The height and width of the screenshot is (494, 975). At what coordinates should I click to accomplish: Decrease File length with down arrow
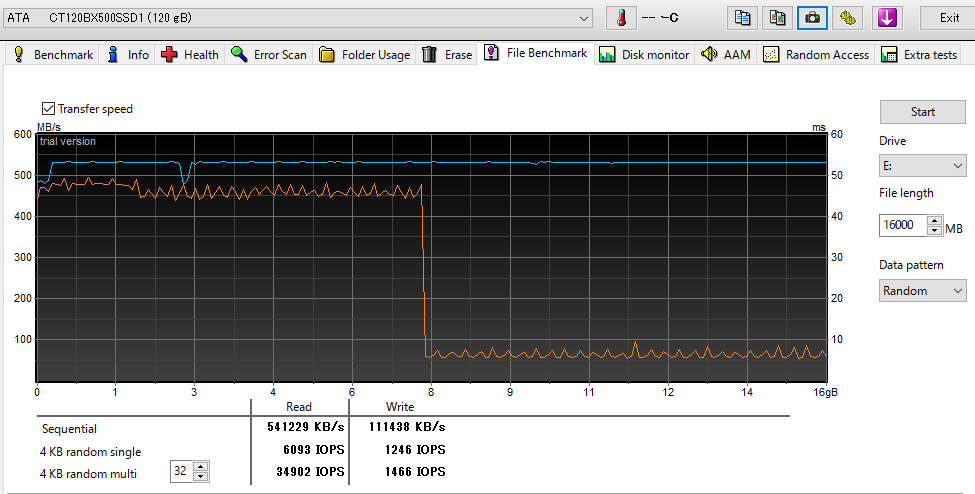934,230
